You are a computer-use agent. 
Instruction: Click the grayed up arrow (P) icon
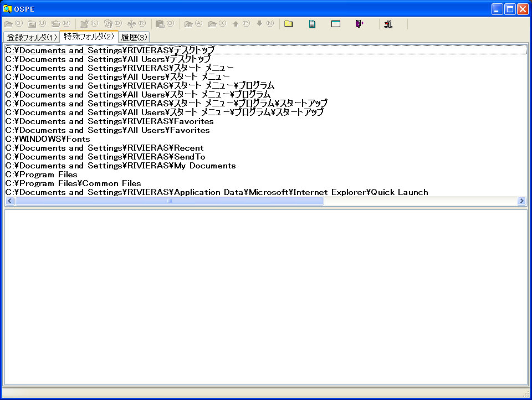coord(241,24)
